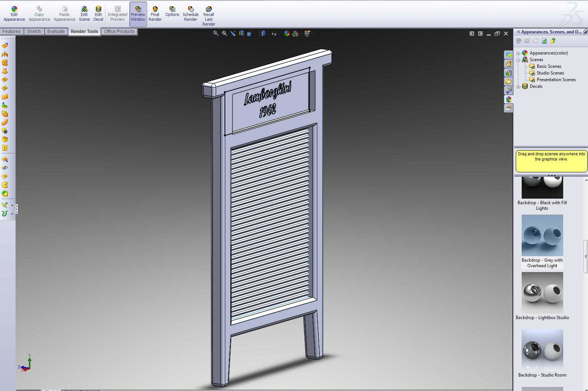Open the View Palette task pane tab

click(x=508, y=90)
